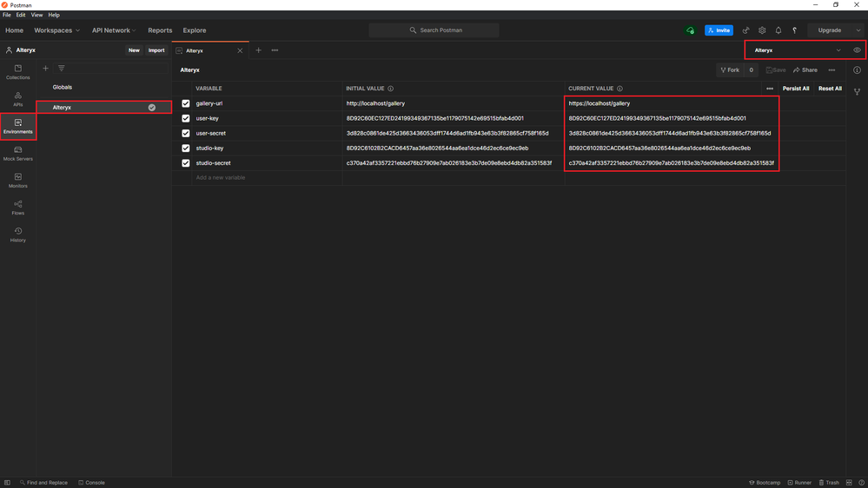Expand the Workspaces dropdown
Screen dimensions: 868x488
point(56,30)
